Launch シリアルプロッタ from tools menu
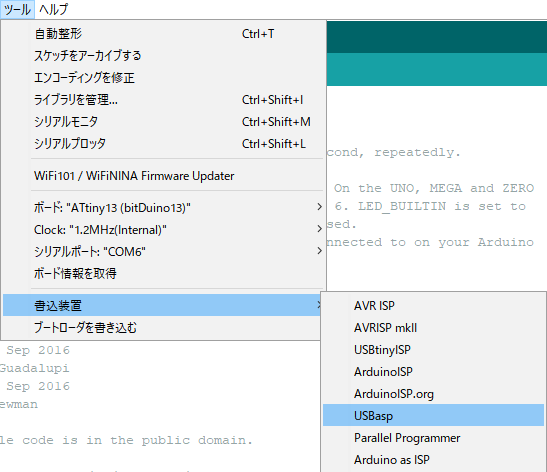 164,144
